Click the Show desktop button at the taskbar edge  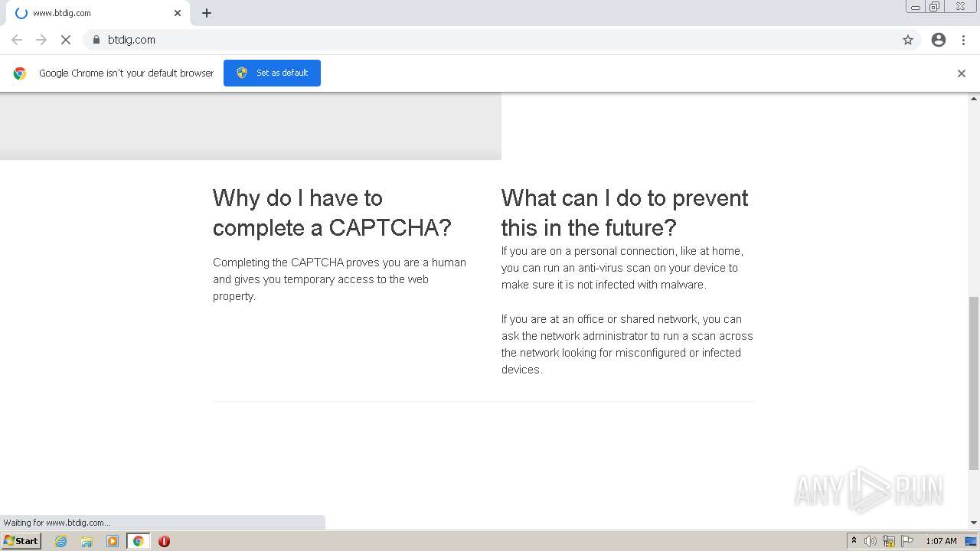coord(972,541)
